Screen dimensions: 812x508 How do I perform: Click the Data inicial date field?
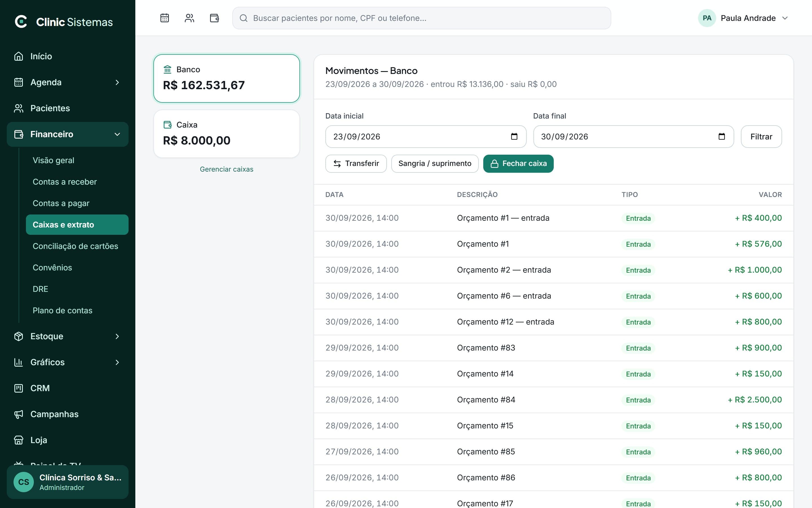(425, 136)
